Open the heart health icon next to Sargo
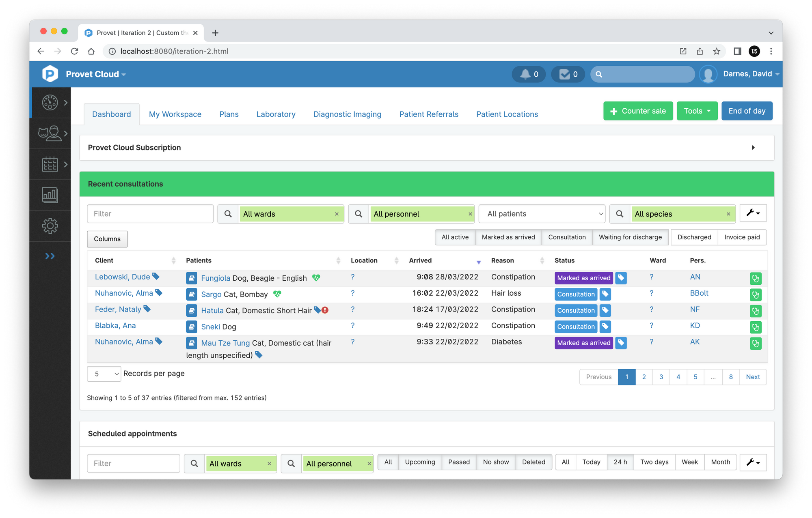Screen dimensions: 812x518 point(276,294)
